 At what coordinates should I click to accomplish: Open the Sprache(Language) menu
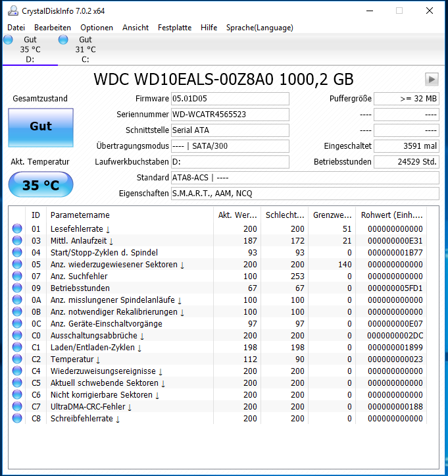pos(260,28)
